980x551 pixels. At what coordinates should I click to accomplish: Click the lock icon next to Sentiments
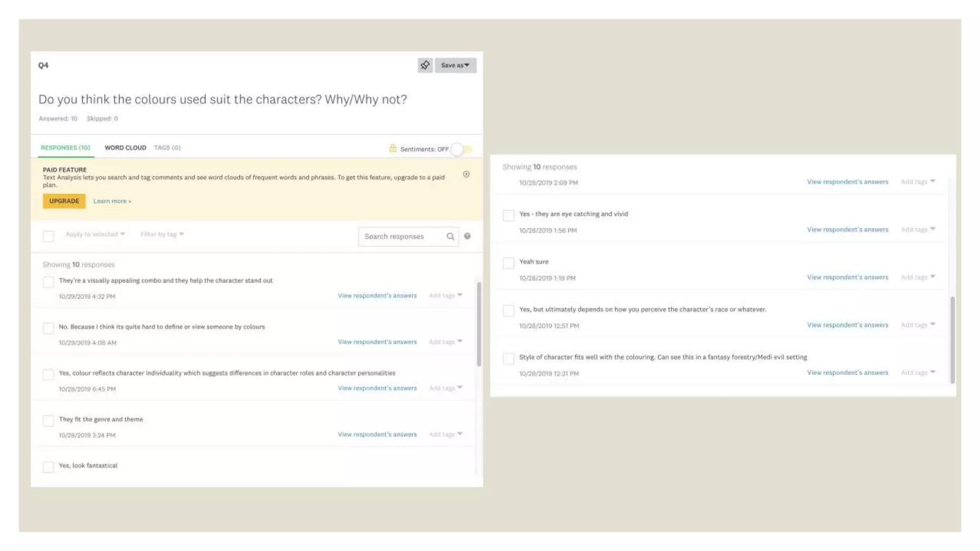(x=393, y=149)
